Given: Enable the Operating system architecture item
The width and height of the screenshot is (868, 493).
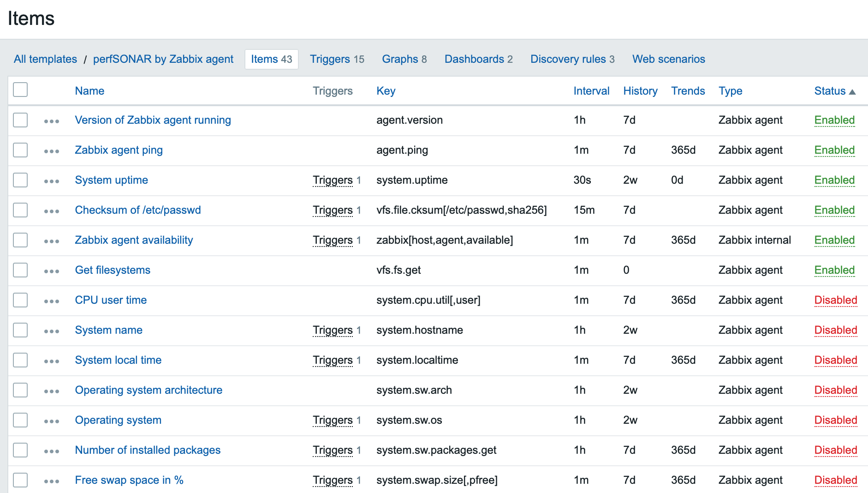Looking at the screenshot, I should click(836, 390).
